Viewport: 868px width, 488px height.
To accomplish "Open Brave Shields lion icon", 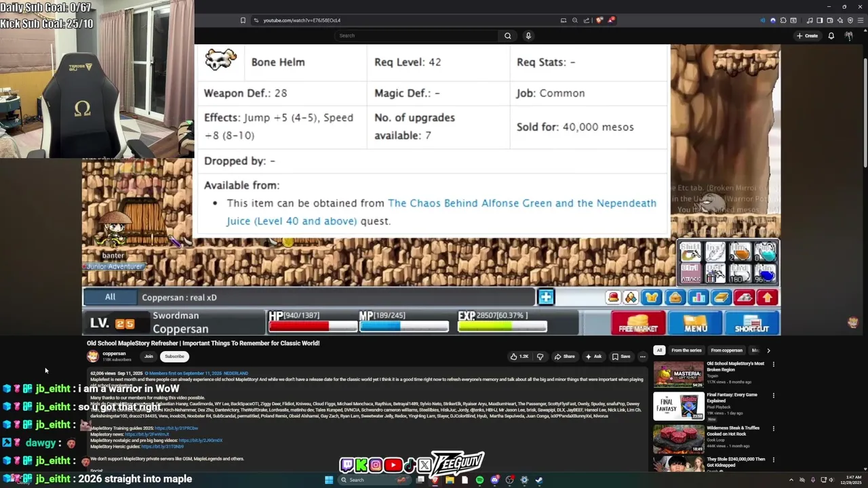I will click(x=599, y=20).
